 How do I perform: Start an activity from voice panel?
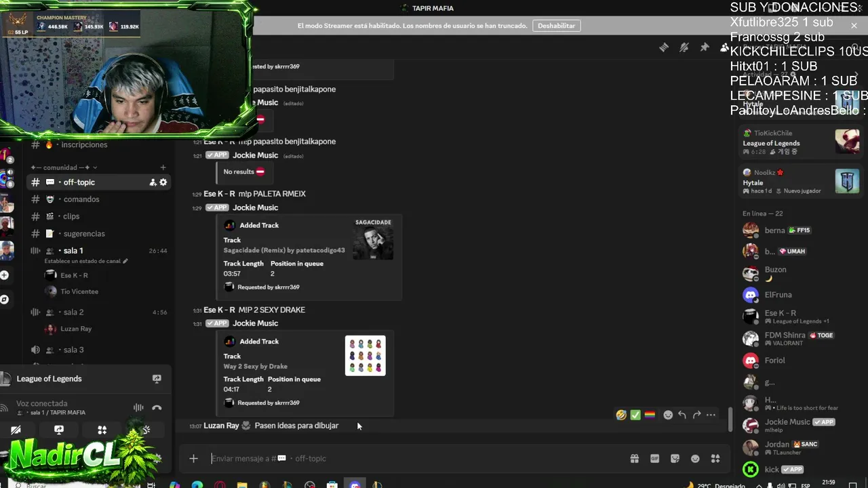click(x=102, y=430)
